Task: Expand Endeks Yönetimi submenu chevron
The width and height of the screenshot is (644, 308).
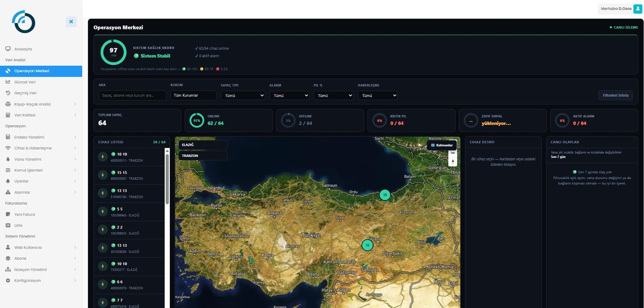Action: tap(75, 137)
